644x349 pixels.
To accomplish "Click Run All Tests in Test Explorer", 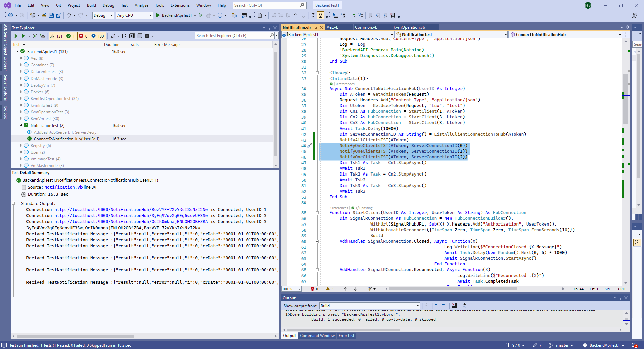I will pyautogui.click(x=15, y=36).
